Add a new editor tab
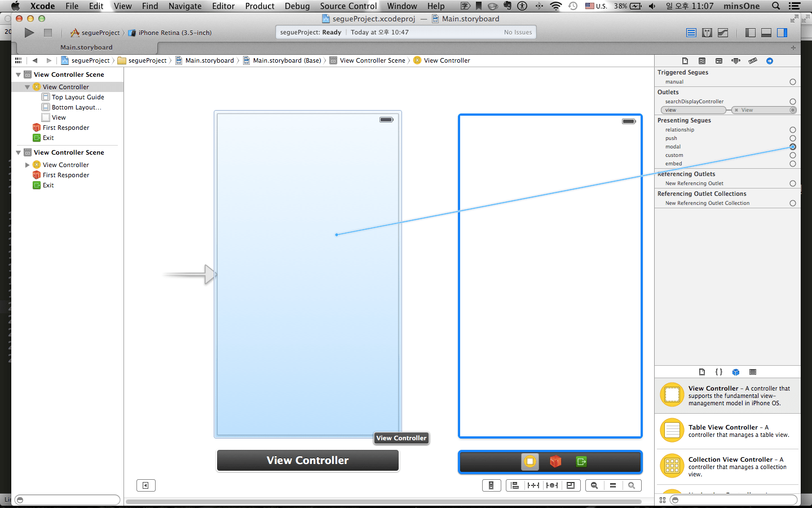Viewport: 812px width, 508px height. coord(793,47)
